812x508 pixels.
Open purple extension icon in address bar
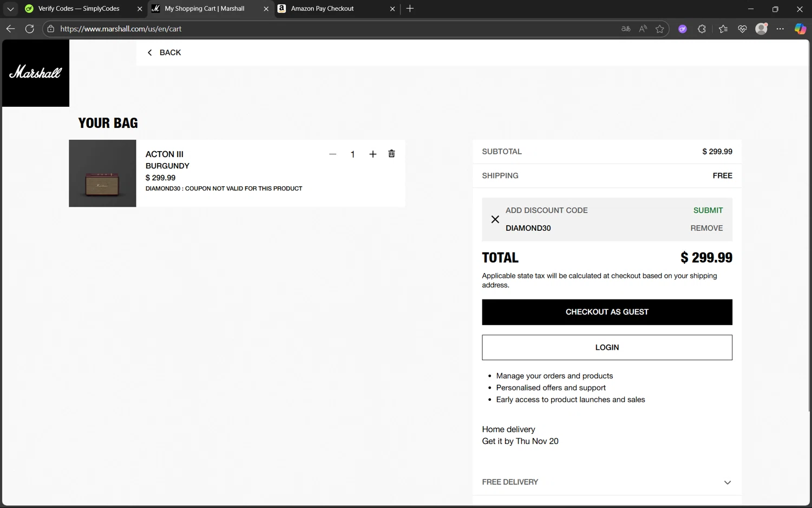(x=683, y=29)
